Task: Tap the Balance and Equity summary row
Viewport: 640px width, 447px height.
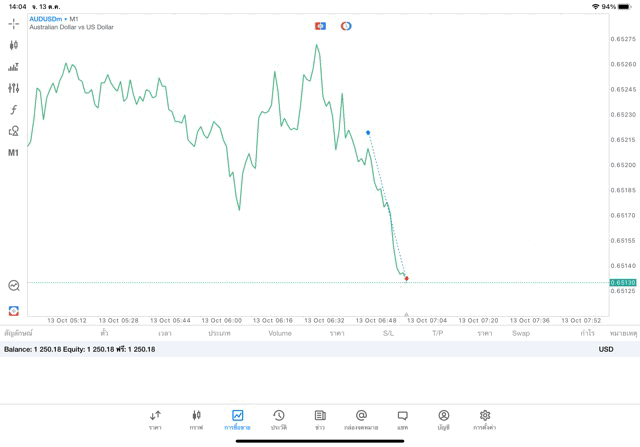Action: tap(80, 349)
